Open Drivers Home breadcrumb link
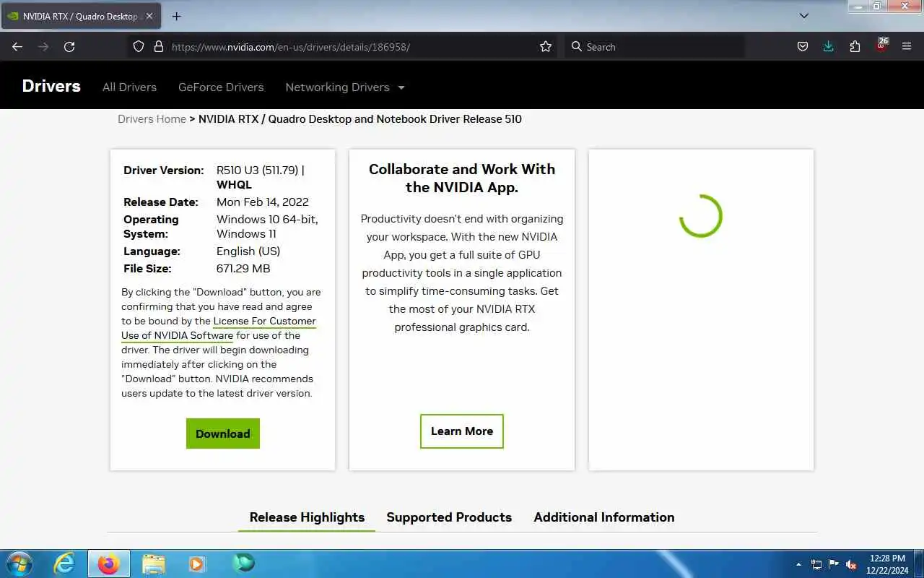The image size is (924, 578). (x=152, y=118)
